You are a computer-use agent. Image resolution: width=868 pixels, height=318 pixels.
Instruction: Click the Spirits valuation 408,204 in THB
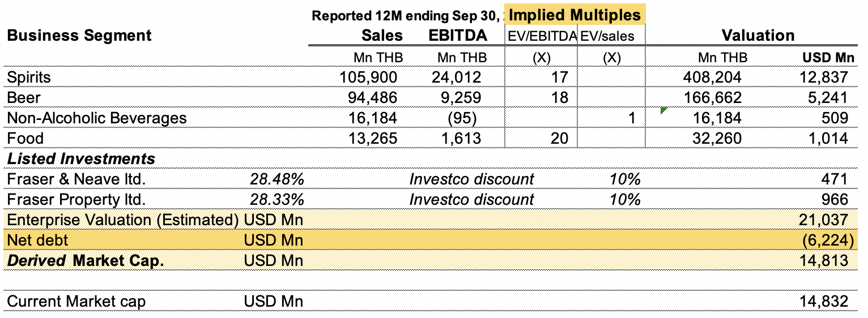tap(713, 78)
